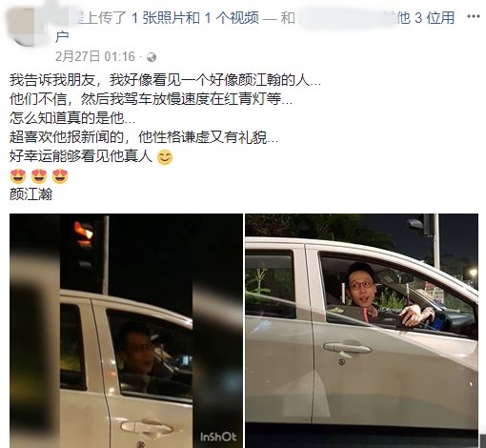The image size is (486, 448).
Task: Click the 1 张照片 text in header
Action: click(165, 18)
